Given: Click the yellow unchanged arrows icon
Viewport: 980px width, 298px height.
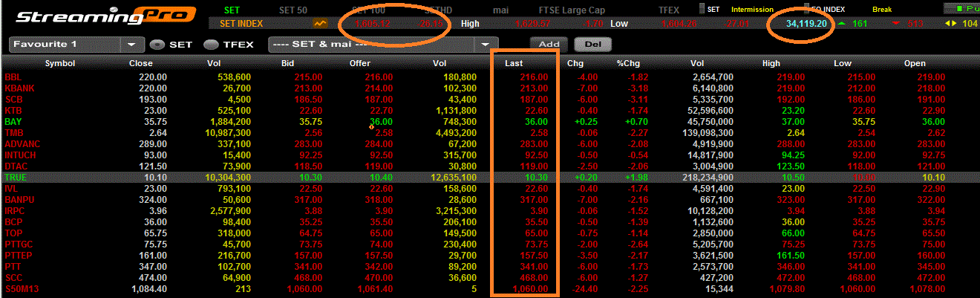Looking at the screenshot, I should pyautogui.click(x=950, y=24).
